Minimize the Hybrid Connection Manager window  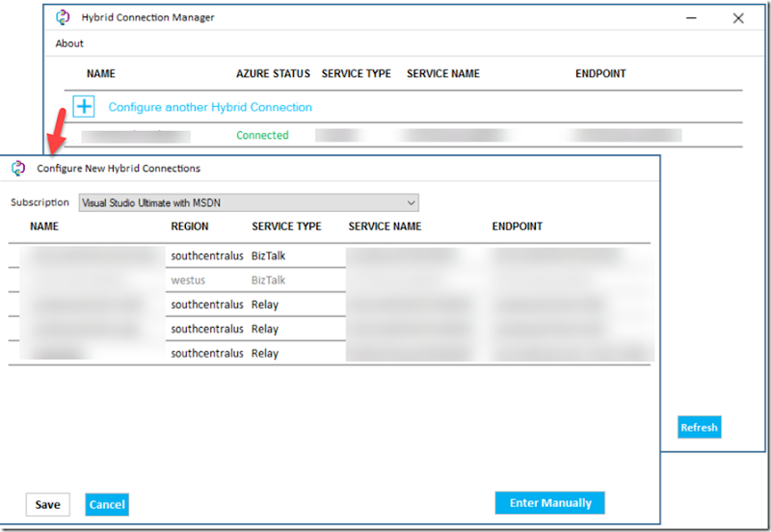pyautogui.click(x=691, y=18)
